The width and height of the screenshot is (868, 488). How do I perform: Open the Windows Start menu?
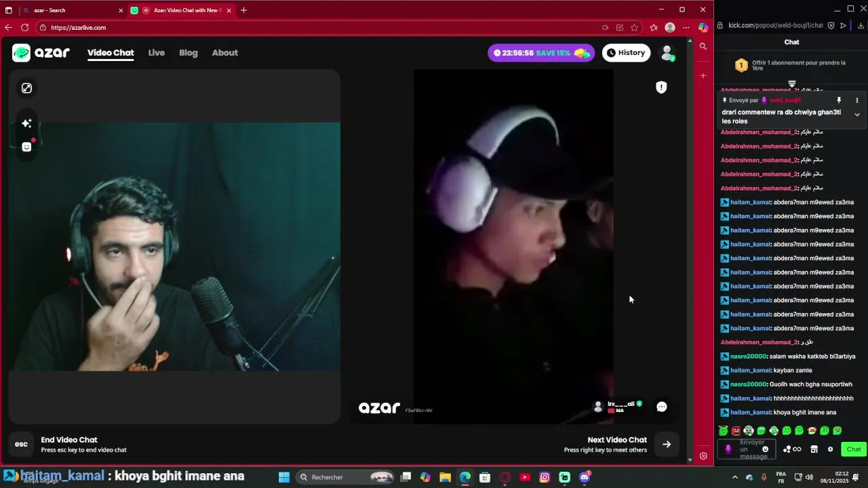coord(284,477)
